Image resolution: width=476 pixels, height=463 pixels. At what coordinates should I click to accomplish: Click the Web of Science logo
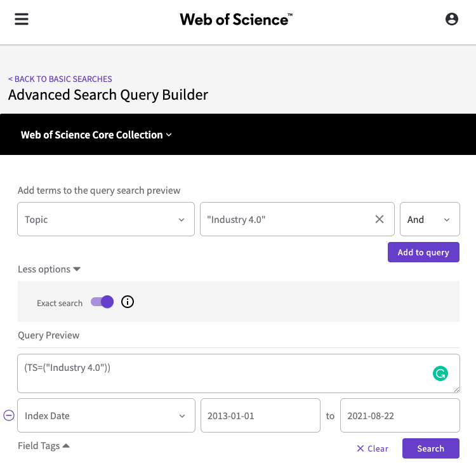pos(236,20)
